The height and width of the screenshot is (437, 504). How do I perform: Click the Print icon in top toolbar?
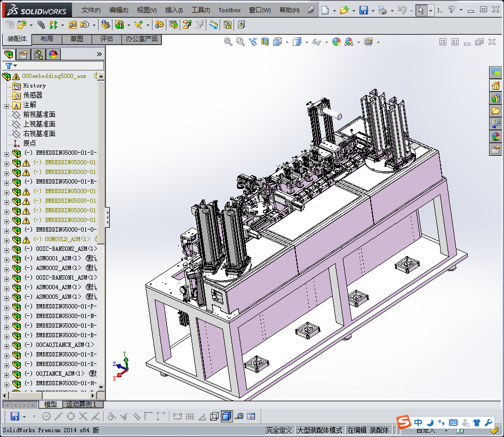(x=382, y=10)
